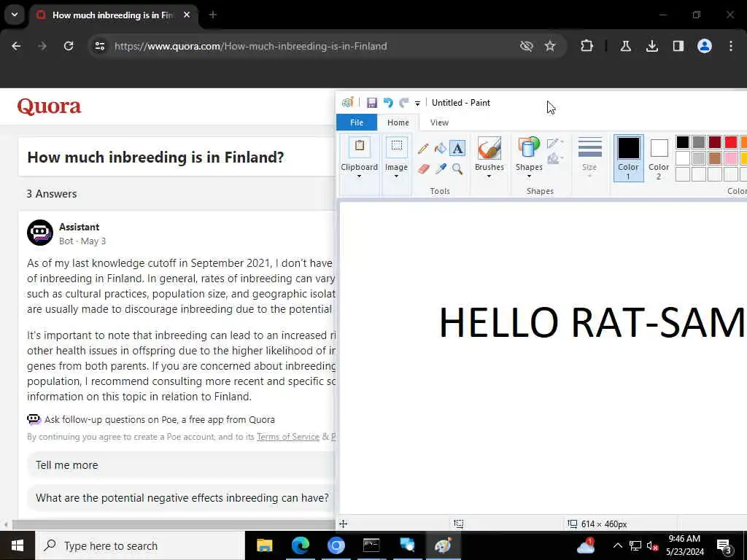This screenshot has width=747, height=560.
Task: Click the Clipboard paste icon
Action: [359, 147]
